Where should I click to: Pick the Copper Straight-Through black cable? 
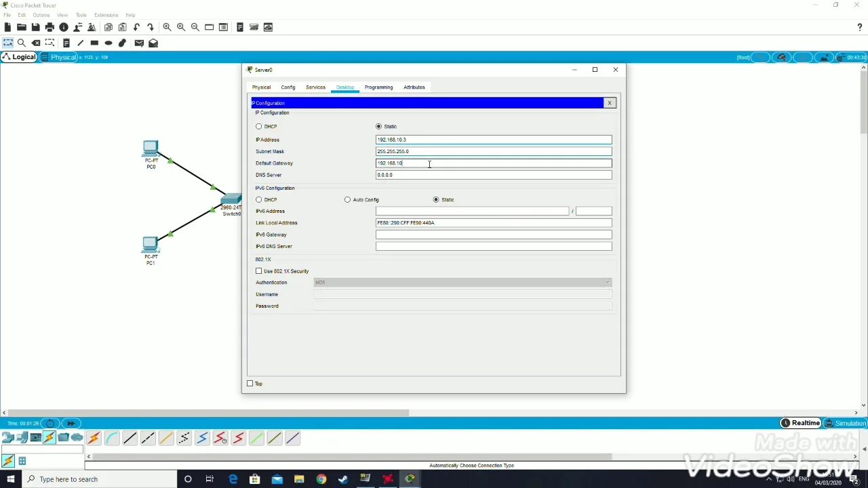click(130, 439)
